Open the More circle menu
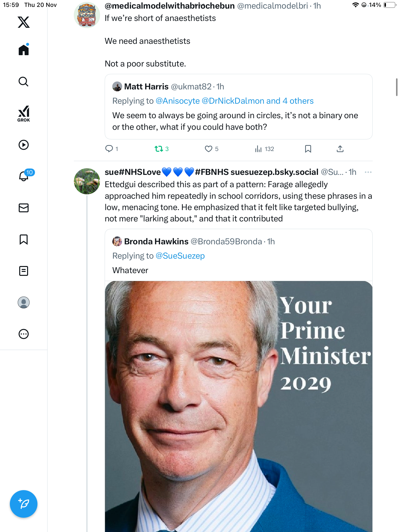Screen dimensions: 399x532 [24, 334]
